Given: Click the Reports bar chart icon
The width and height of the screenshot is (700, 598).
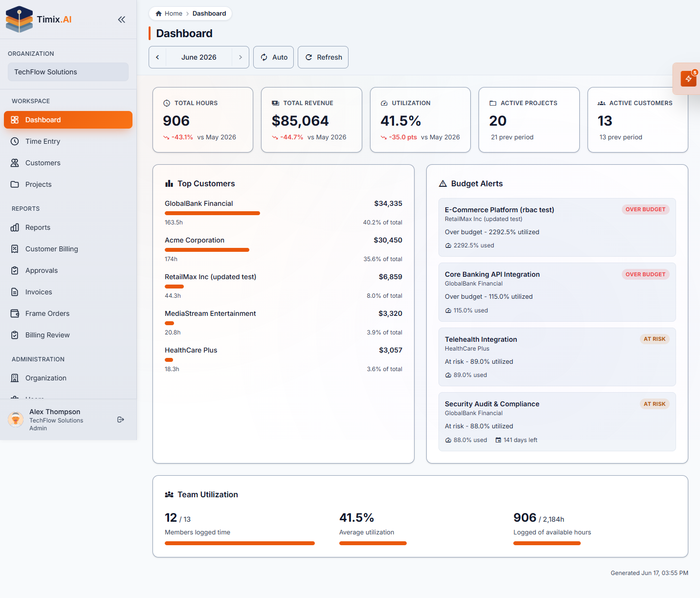Looking at the screenshot, I should pos(15,227).
